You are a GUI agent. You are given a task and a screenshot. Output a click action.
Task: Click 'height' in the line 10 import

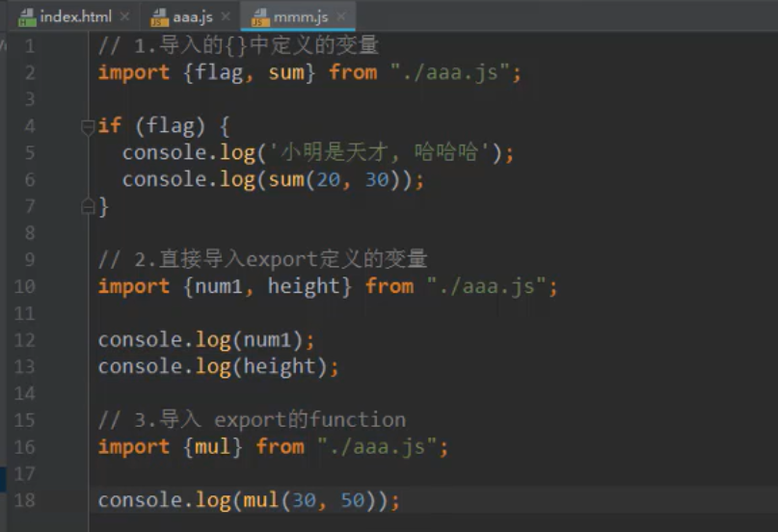coord(304,286)
